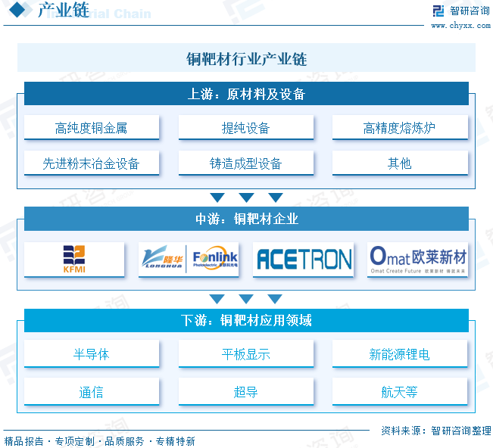Click the ACETRON logo
The height and width of the screenshot is (448, 493).
pyautogui.click(x=304, y=260)
